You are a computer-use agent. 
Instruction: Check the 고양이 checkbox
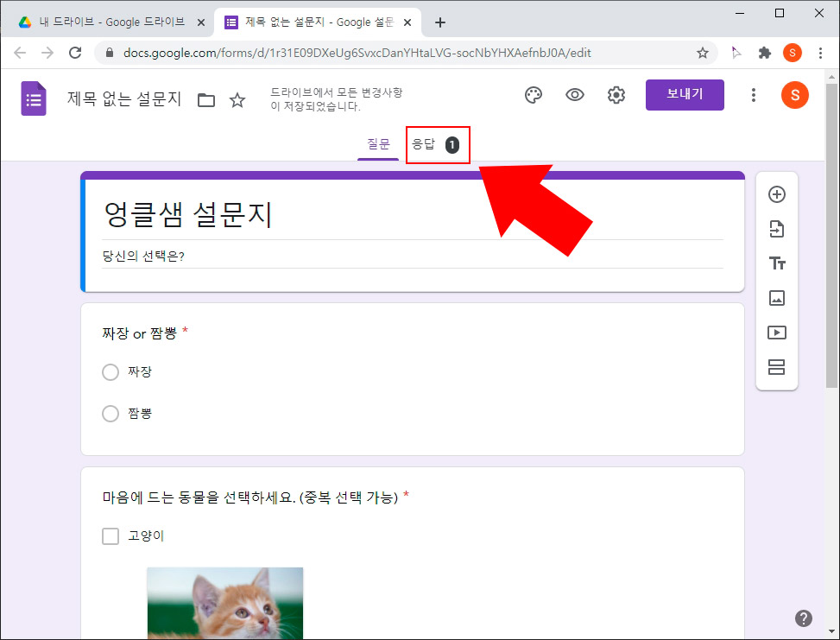click(111, 535)
